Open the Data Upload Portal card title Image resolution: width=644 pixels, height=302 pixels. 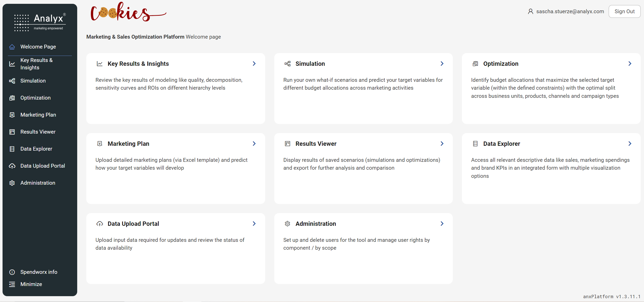point(133,224)
